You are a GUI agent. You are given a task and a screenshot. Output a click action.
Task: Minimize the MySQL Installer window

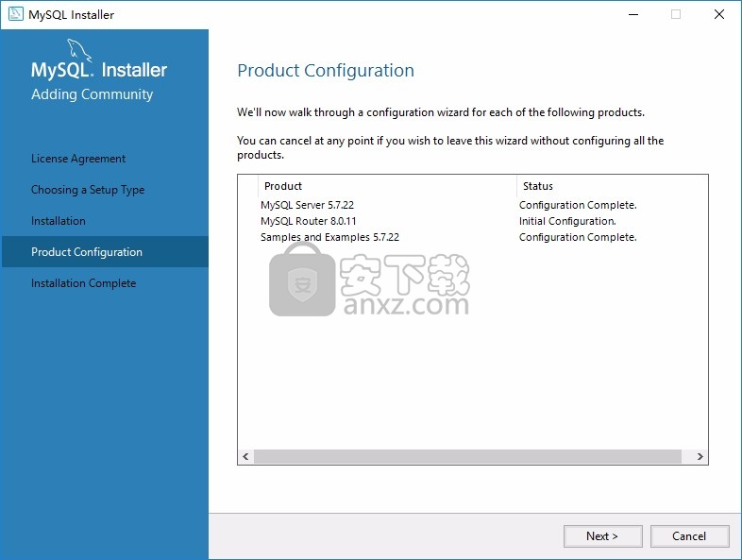point(633,15)
